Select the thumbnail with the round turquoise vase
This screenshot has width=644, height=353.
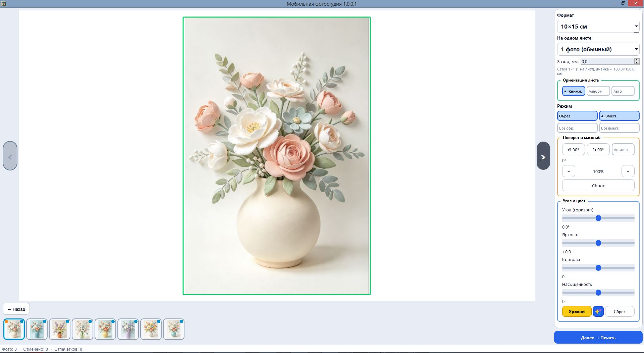click(174, 329)
